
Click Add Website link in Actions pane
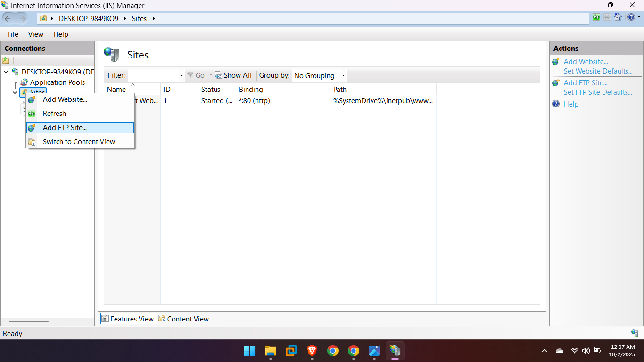tap(586, 62)
